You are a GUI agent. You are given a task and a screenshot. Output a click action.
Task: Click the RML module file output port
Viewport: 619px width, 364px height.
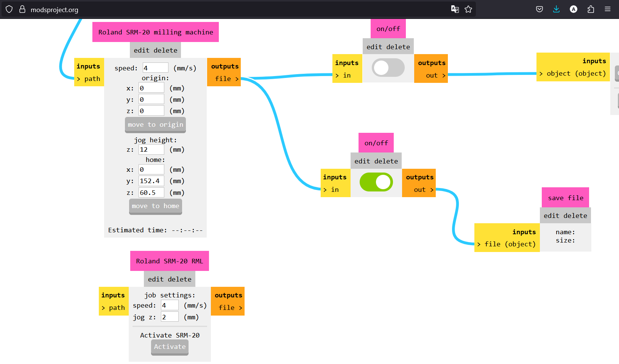(x=230, y=308)
